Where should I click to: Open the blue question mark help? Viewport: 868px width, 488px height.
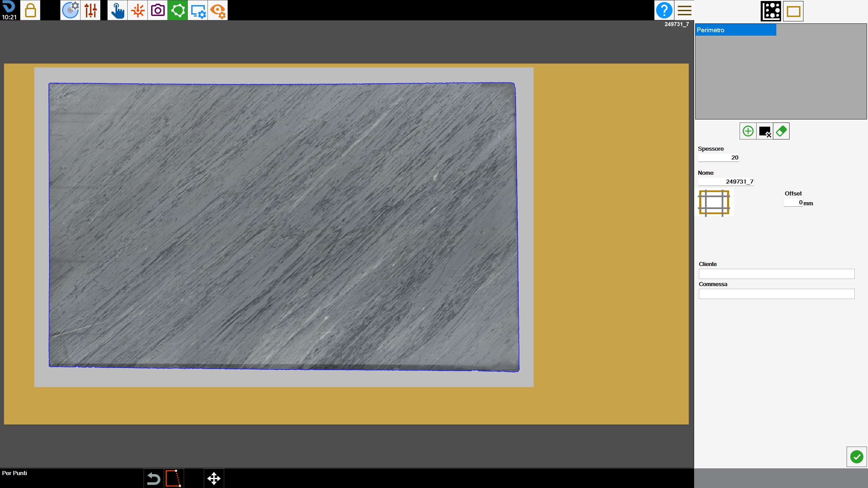[x=664, y=10]
